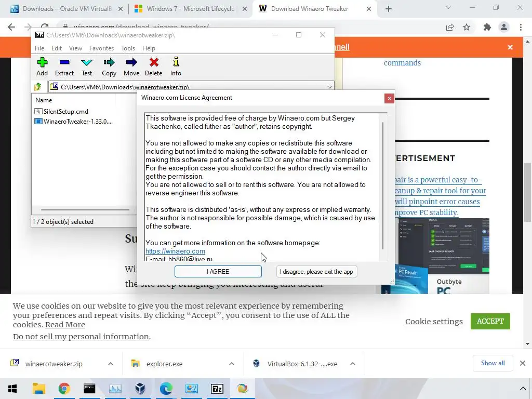532x399 pixels.
Task: Open the 7-Zip Edit menu
Action: [x=56, y=48]
